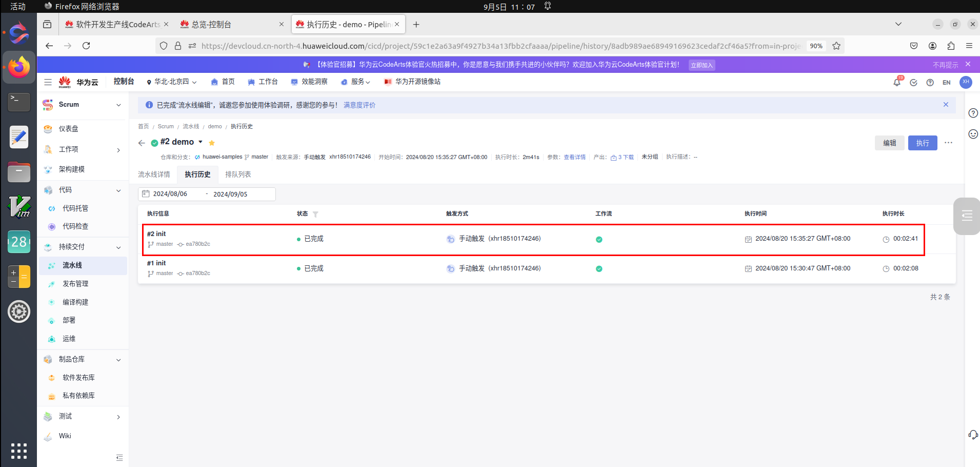This screenshot has height=467, width=980.
Task: Favorite the demo pipeline with the star
Action: [212, 143]
